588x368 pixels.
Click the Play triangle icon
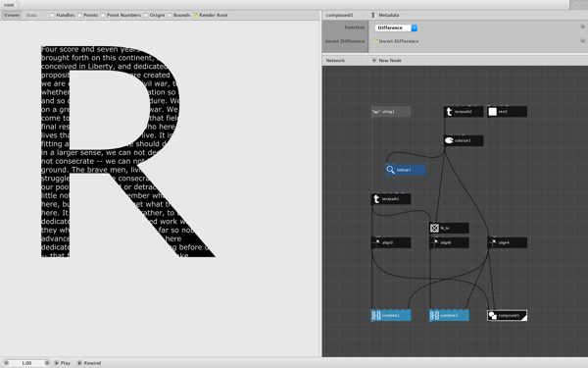[56, 363]
